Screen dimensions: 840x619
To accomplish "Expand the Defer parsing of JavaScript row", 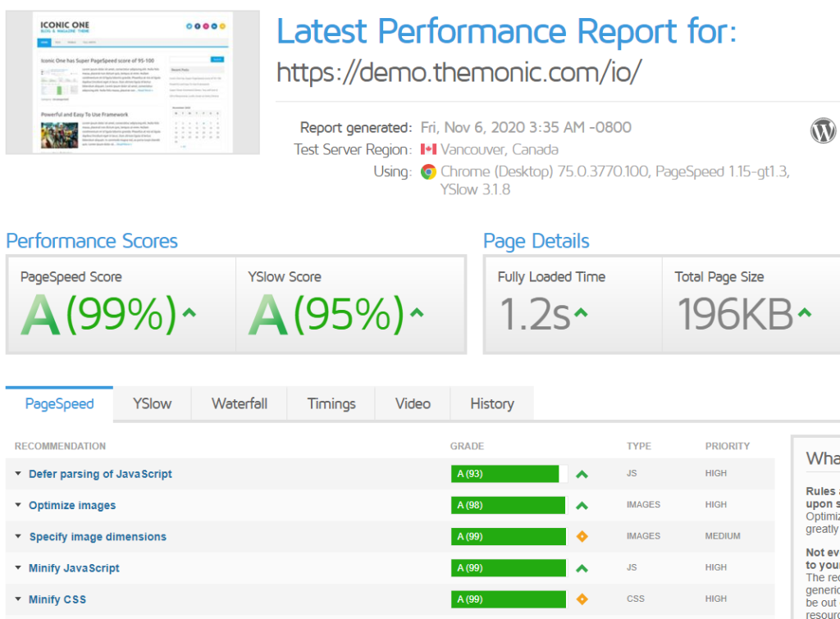I will (x=18, y=473).
